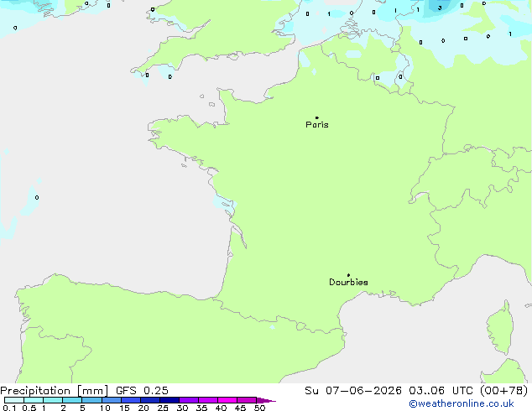Select the 45–50 mm legend swatch
The width and height of the screenshot is (532, 411).
pyautogui.click(x=247, y=400)
